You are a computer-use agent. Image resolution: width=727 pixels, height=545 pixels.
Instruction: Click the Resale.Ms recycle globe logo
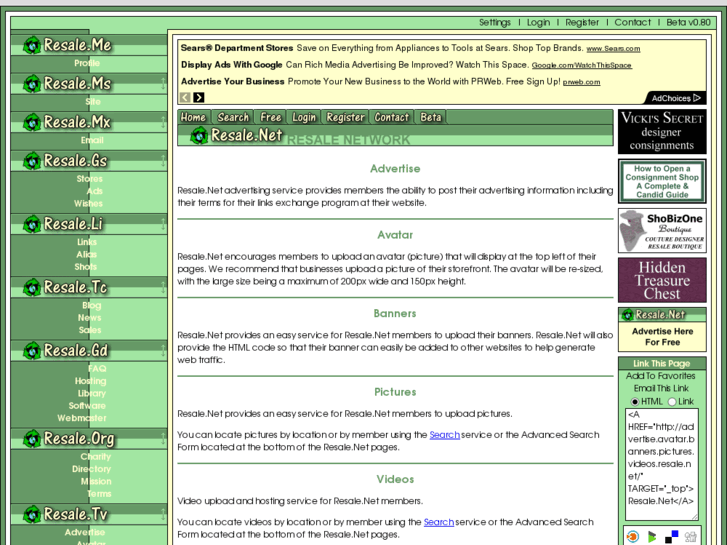[32, 84]
